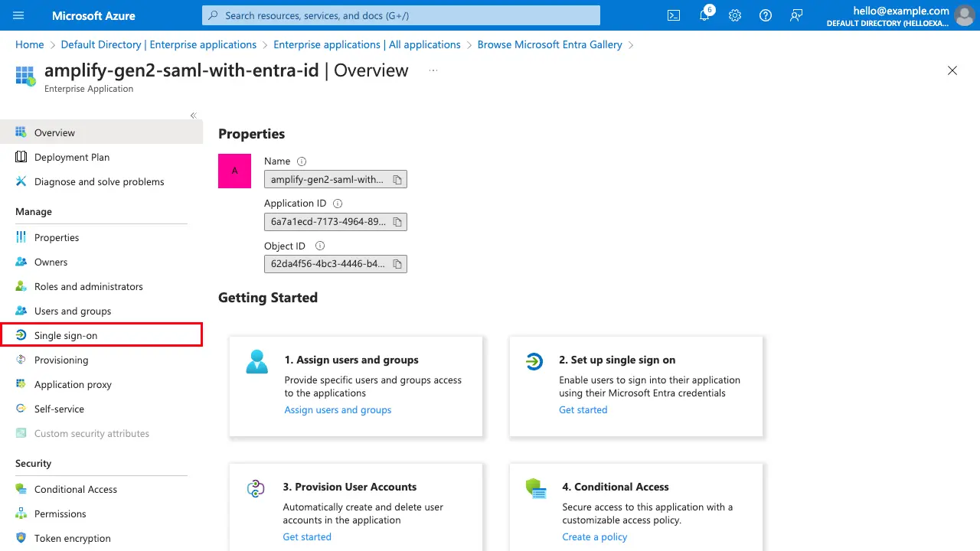Click the info icon next to Name

302,161
